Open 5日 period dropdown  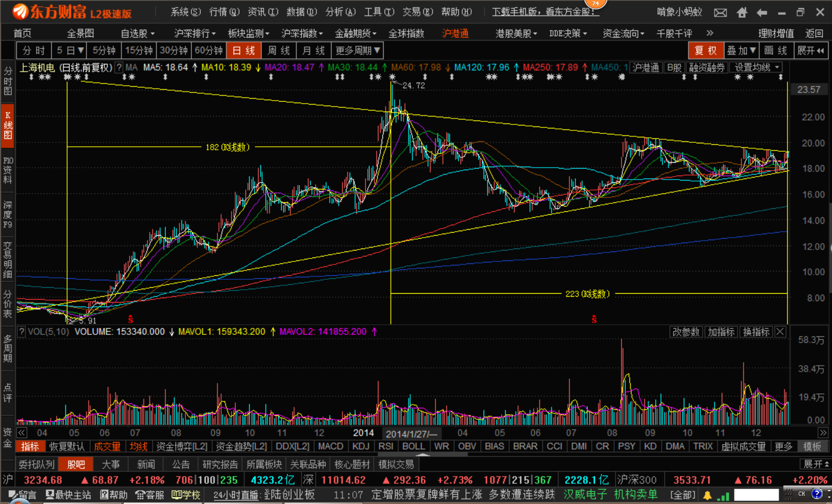69,51
